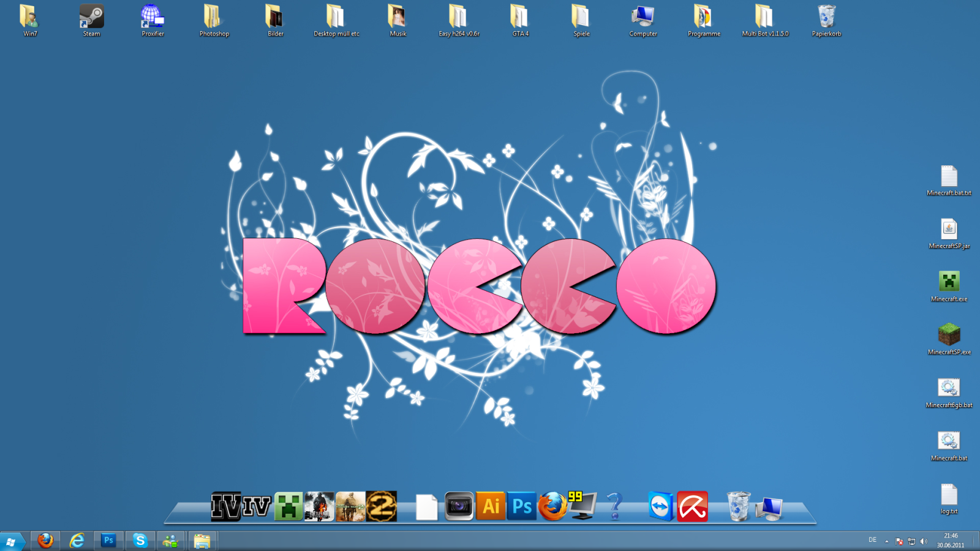Toggle the volume speaker tray icon

coord(924,541)
